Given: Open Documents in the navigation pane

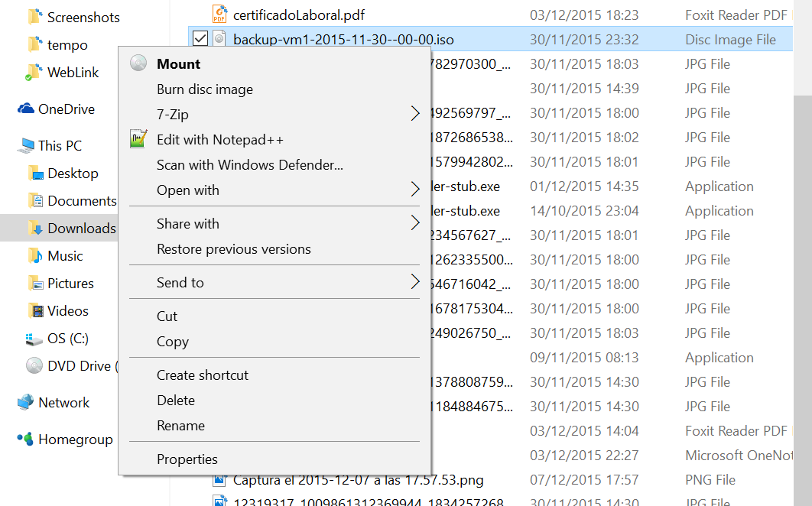Looking at the screenshot, I should tap(82, 201).
